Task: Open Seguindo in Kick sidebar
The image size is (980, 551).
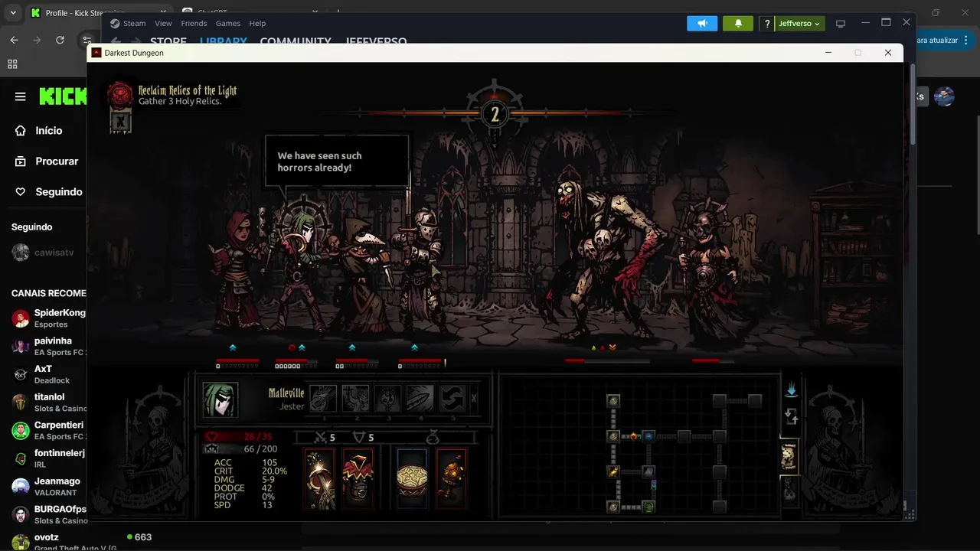Action: pyautogui.click(x=48, y=192)
